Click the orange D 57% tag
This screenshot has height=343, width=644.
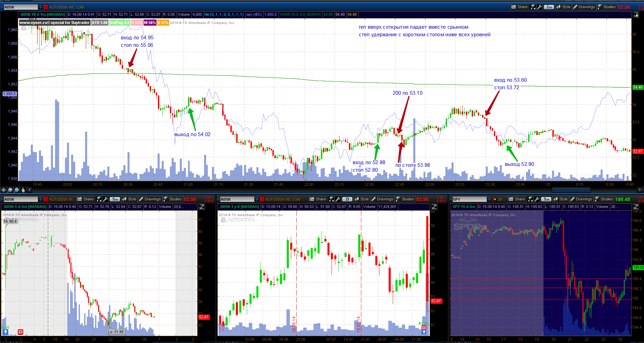[x=163, y=23]
